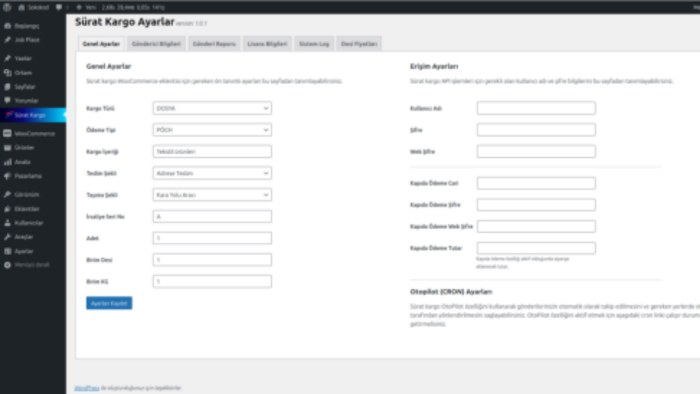
Task: Click the 'Otopilot (CRON) Ayarları' heading text
Action: (451, 291)
